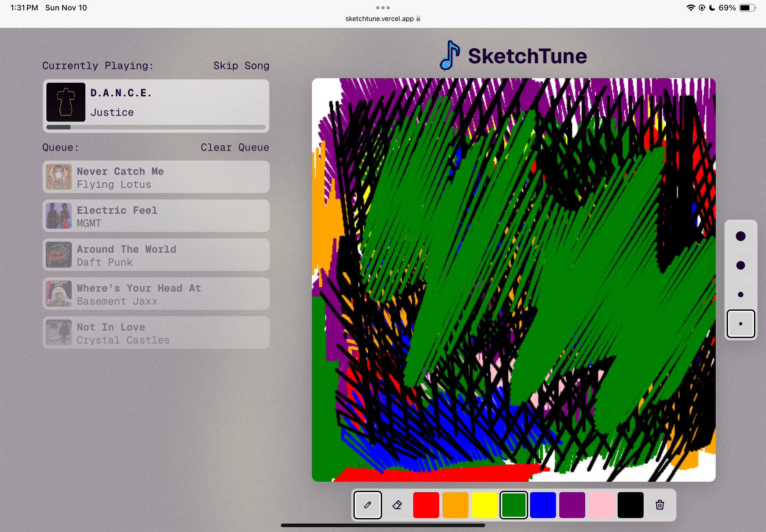Click the lock icon next to URL

[418, 19]
